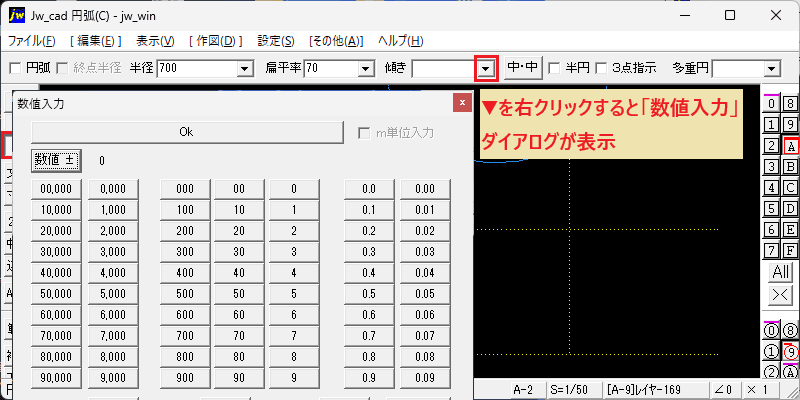Click the empty 傾き input field
Screen dimensions: 800x400
pyautogui.click(x=445, y=68)
